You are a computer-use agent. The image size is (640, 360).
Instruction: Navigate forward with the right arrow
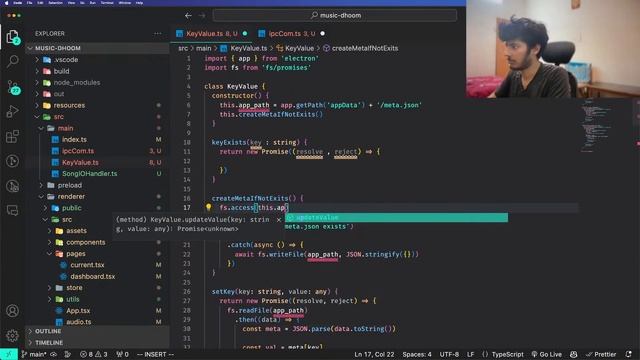tap(202, 16)
